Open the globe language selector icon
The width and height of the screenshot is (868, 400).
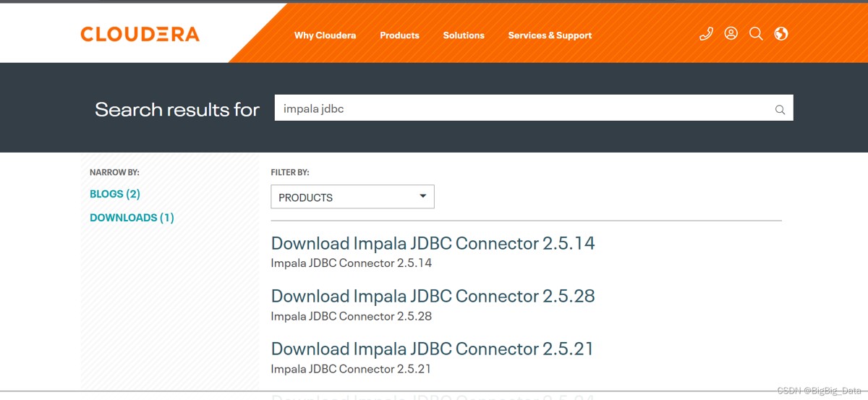point(781,34)
